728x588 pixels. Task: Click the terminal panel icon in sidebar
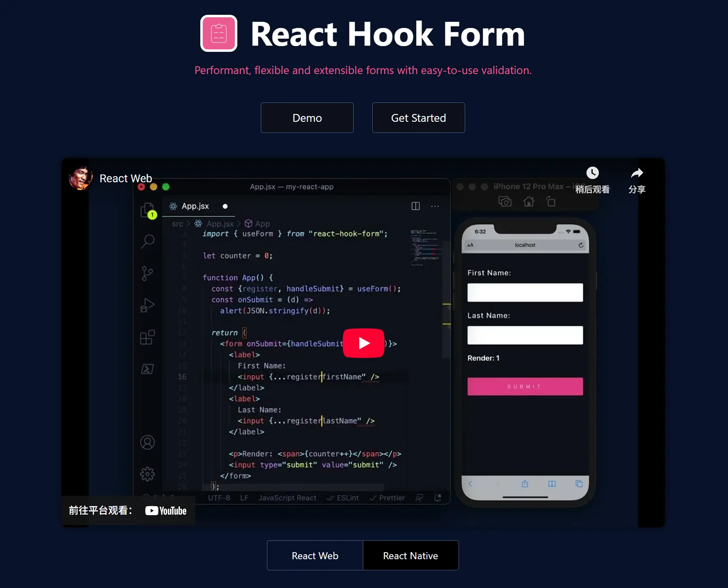pos(147,369)
